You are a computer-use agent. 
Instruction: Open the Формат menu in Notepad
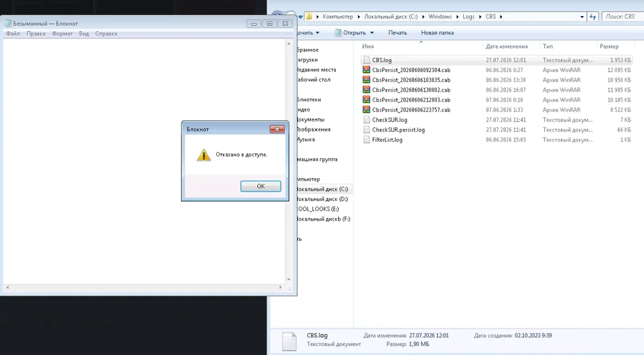63,34
